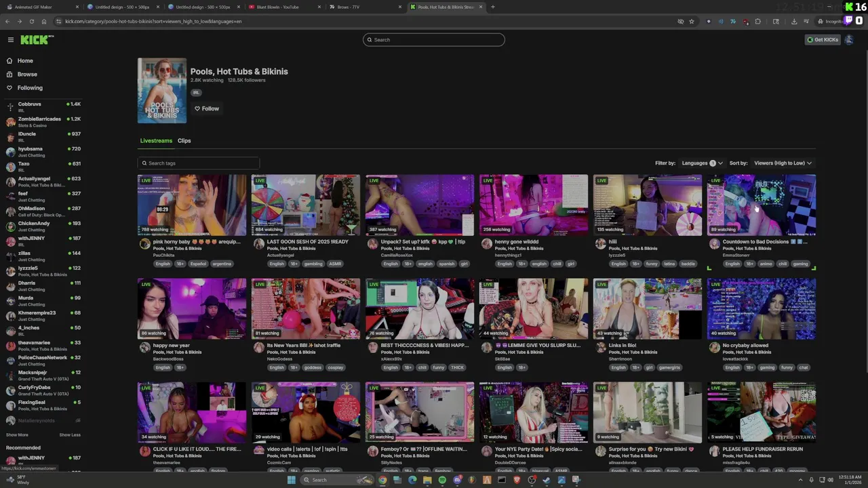
Task: Click the KICK logo
Action: point(36,40)
